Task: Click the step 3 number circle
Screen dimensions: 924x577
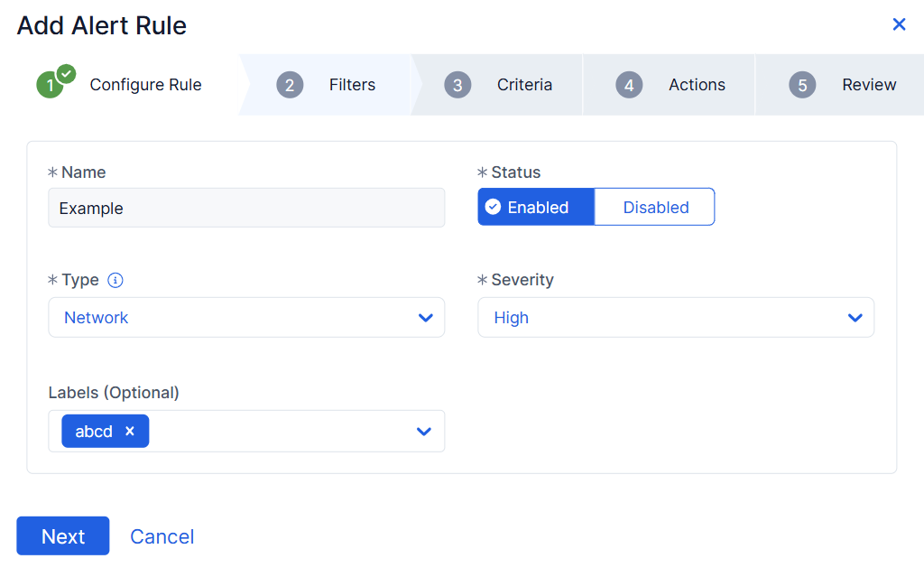Action: (457, 85)
